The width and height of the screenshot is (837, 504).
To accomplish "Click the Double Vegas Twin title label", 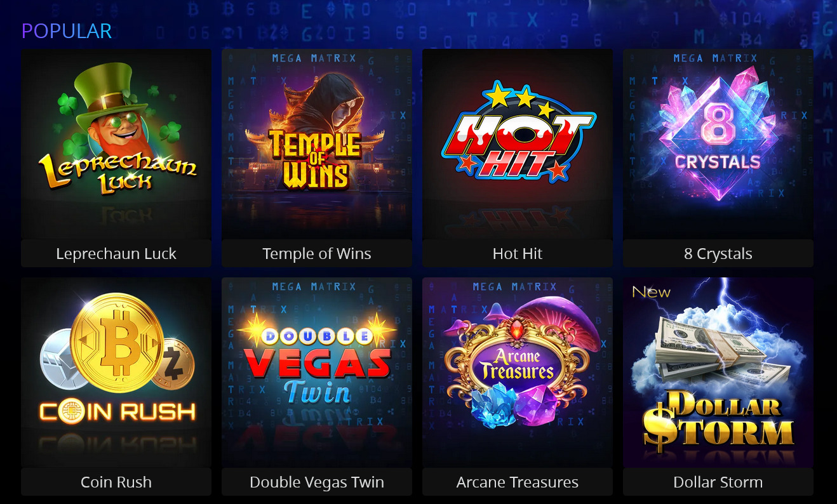I will click(x=317, y=482).
